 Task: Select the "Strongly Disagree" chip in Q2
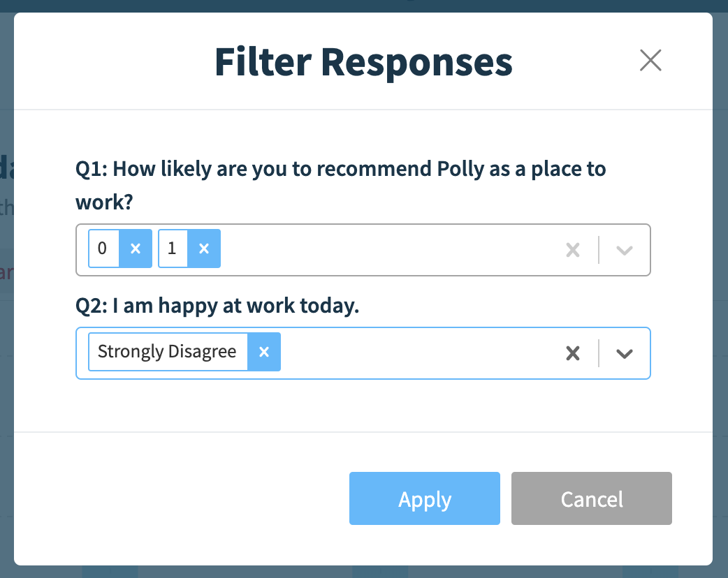click(168, 351)
